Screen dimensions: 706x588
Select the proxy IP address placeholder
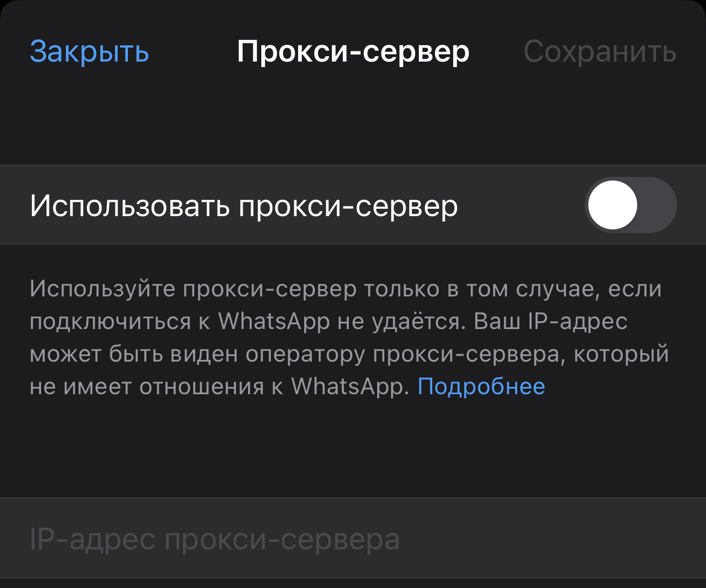pyautogui.click(x=215, y=539)
